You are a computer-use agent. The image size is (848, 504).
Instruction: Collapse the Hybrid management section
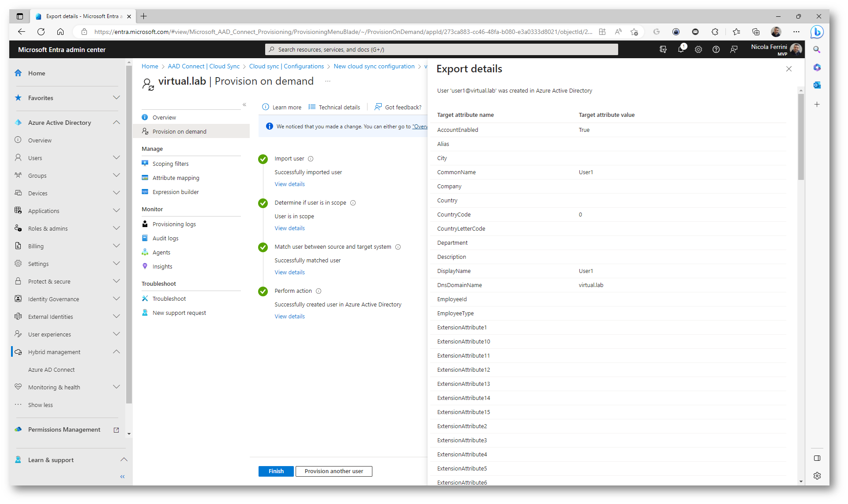[116, 352]
